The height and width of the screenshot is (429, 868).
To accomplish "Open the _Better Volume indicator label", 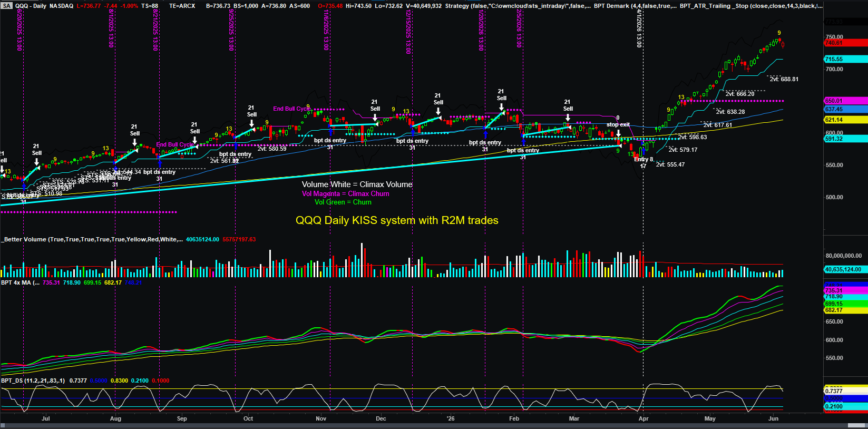I will click(92, 239).
